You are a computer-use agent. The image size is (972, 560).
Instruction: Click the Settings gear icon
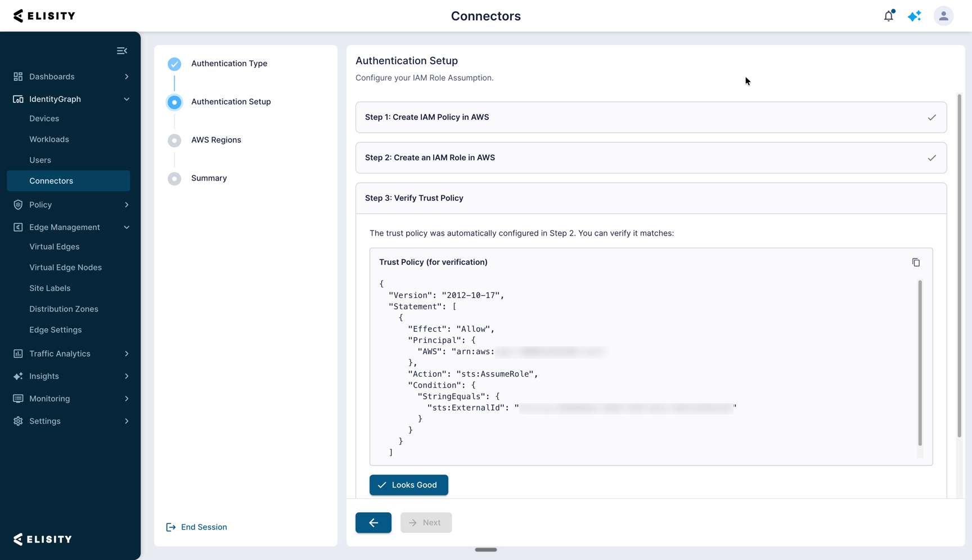click(x=18, y=421)
